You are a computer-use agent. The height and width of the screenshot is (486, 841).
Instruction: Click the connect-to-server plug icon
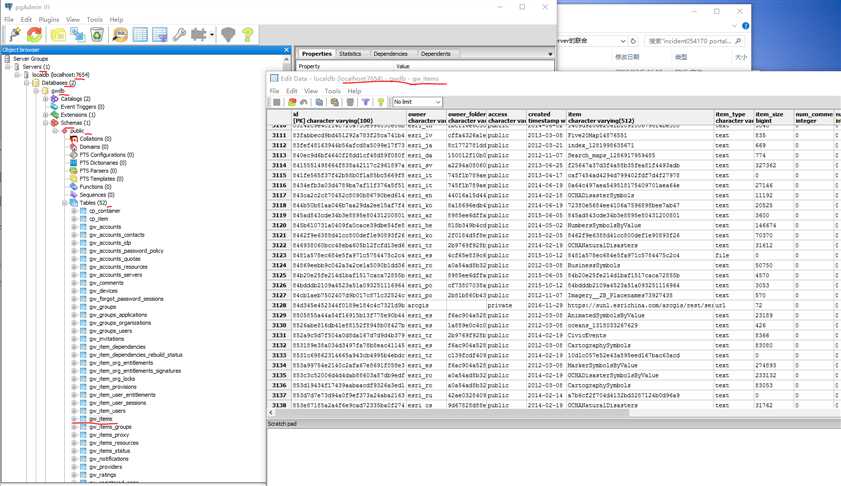tap(15, 35)
